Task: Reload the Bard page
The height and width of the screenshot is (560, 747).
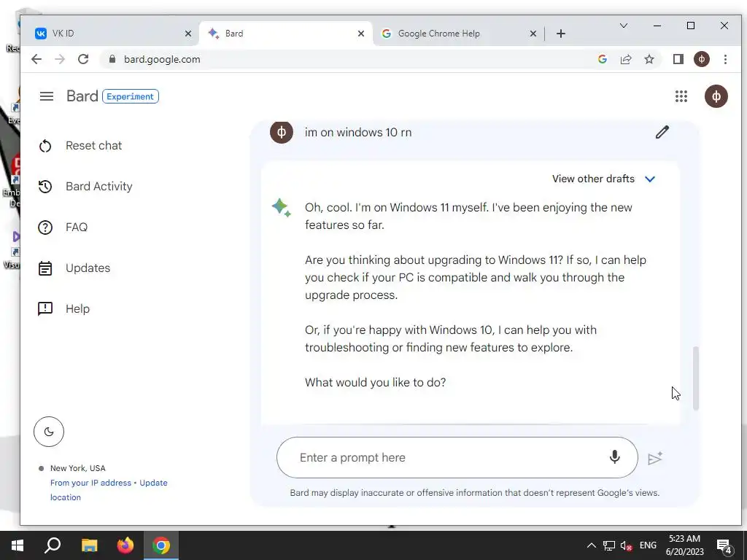Action: tap(83, 59)
